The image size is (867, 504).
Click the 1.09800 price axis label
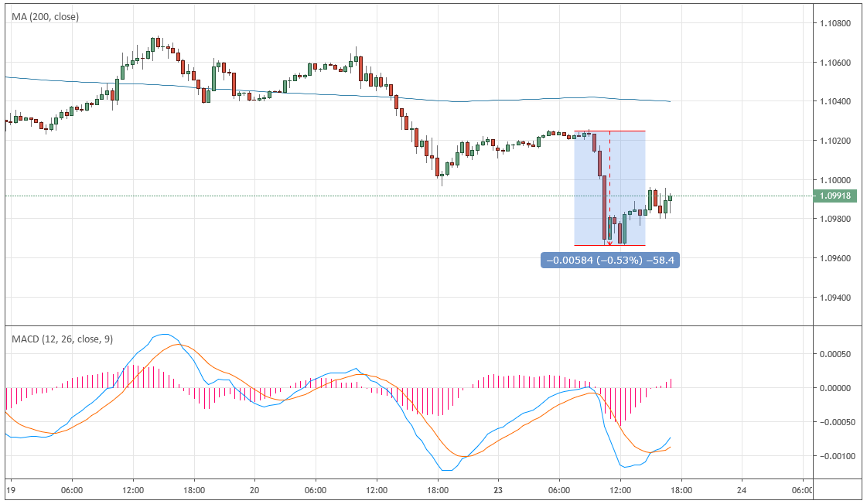pyautogui.click(x=835, y=219)
